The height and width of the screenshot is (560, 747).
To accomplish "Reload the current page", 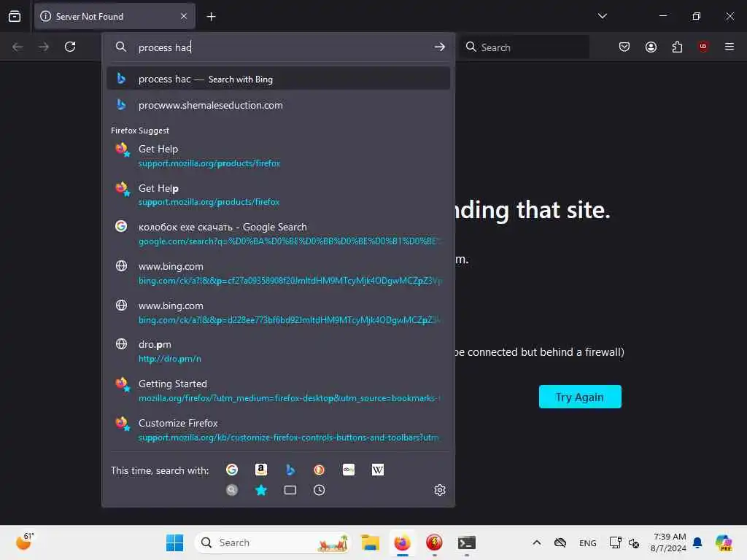I will [x=70, y=47].
